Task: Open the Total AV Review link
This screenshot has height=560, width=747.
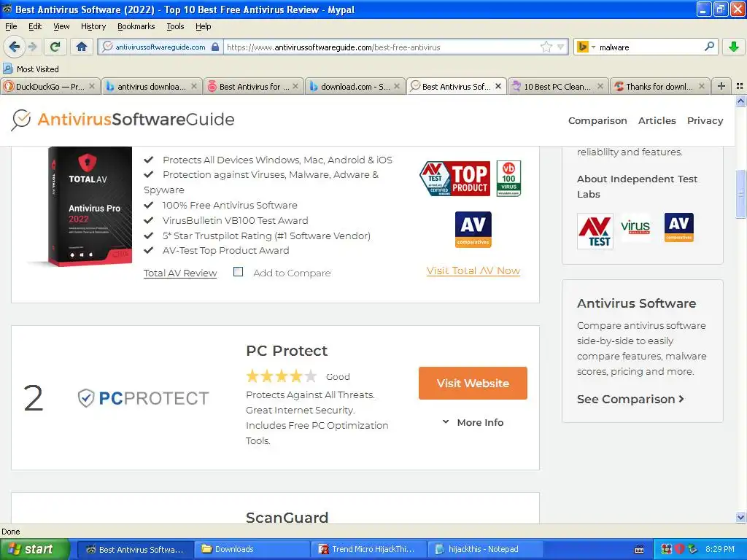Action: pos(180,273)
